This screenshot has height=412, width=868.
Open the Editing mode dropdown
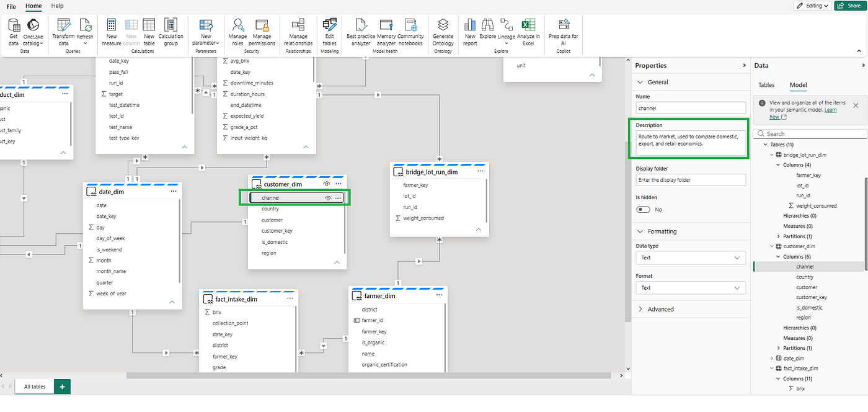point(812,6)
